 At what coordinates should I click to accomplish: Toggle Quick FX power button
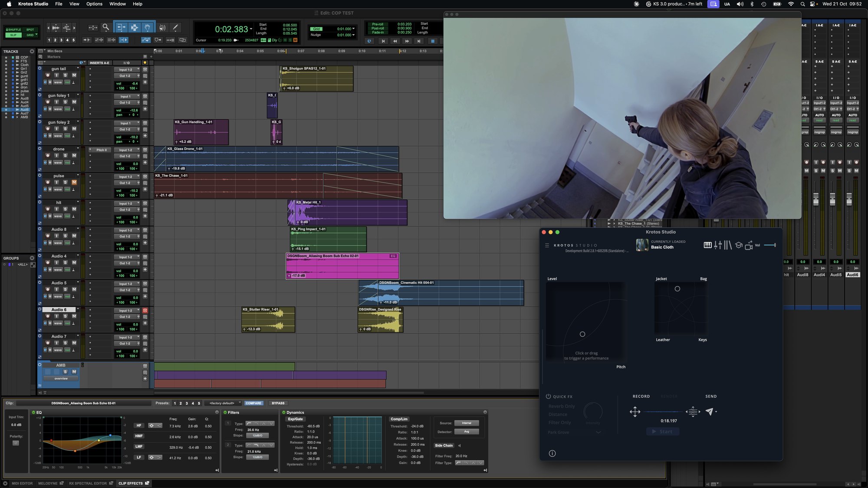coord(548,396)
